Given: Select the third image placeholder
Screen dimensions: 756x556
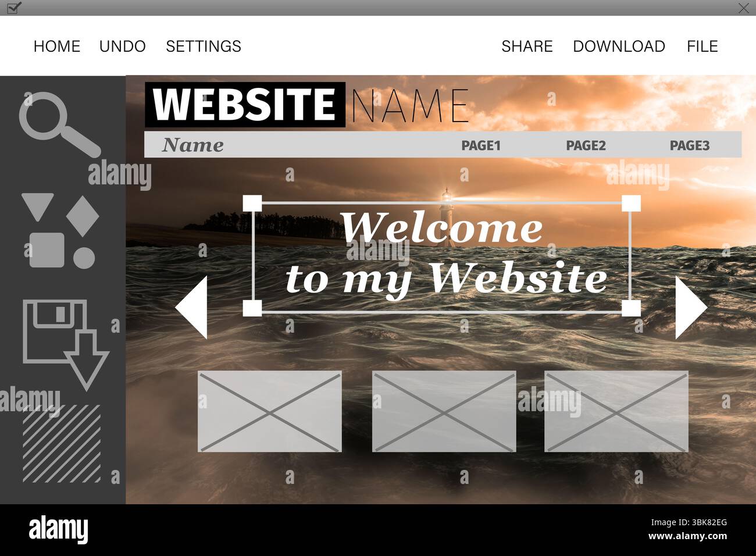Looking at the screenshot, I should (616, 412).
